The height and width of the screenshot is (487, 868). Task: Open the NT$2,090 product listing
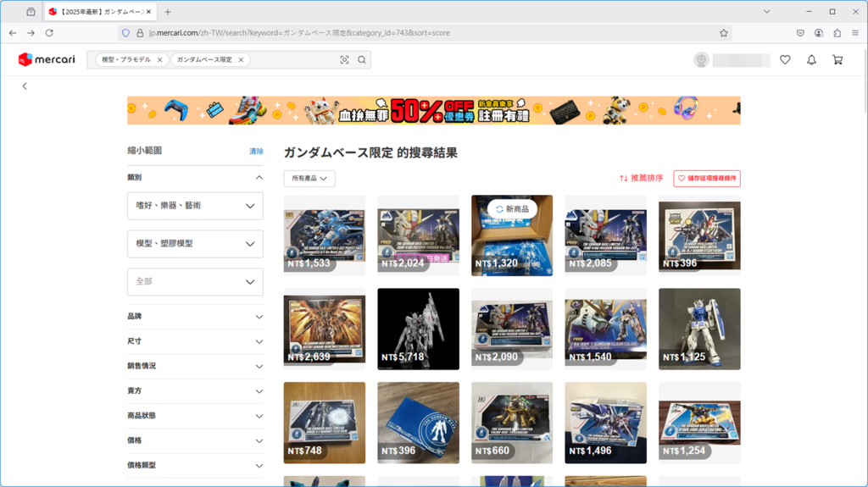point(512,329)
